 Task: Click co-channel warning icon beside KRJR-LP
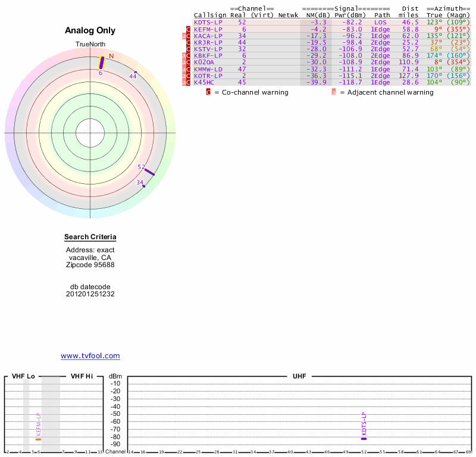tap(189, 43)
